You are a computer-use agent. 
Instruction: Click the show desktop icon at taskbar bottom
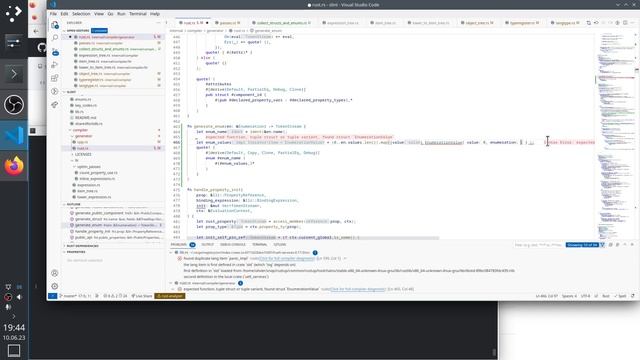click(x=14, y=351)
